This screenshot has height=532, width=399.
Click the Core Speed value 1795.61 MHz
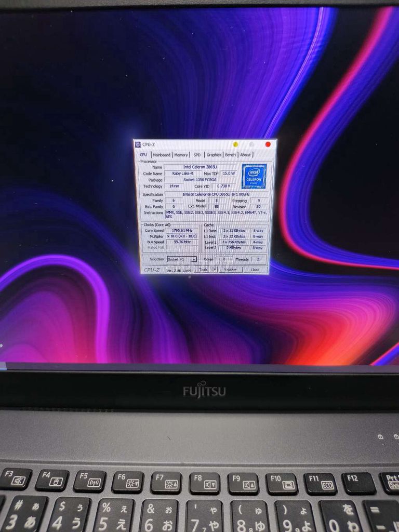[x=182, y=230]
